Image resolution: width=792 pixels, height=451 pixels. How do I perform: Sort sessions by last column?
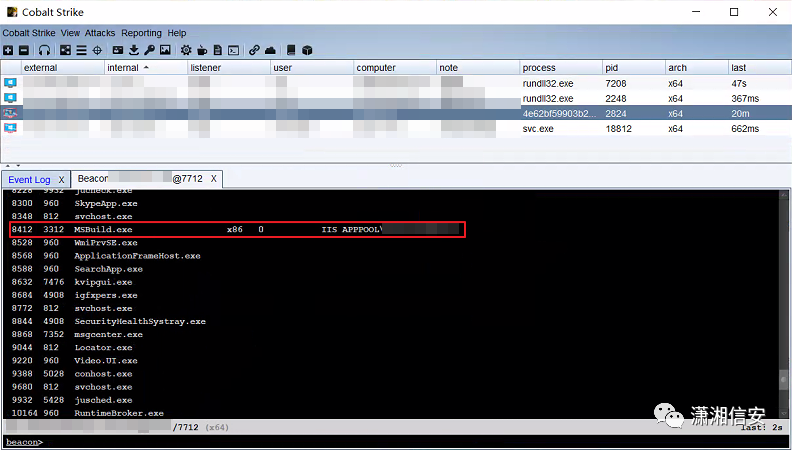coord(760,68)
